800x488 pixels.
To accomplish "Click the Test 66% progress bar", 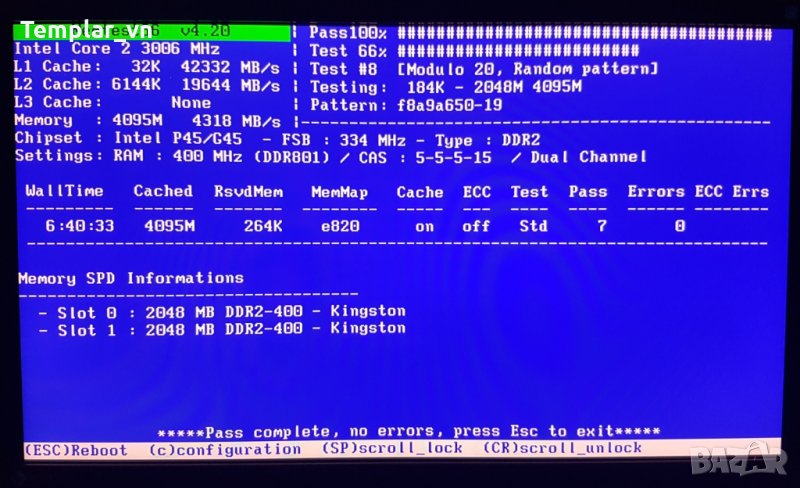I will [518, 51].
